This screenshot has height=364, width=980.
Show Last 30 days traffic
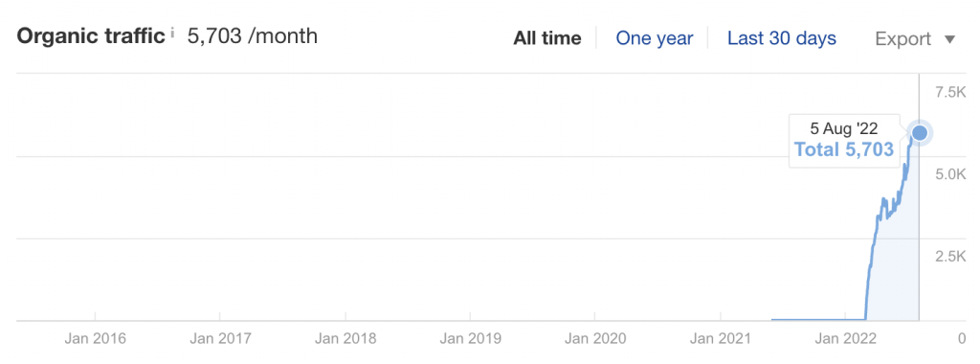coord(781,38)
